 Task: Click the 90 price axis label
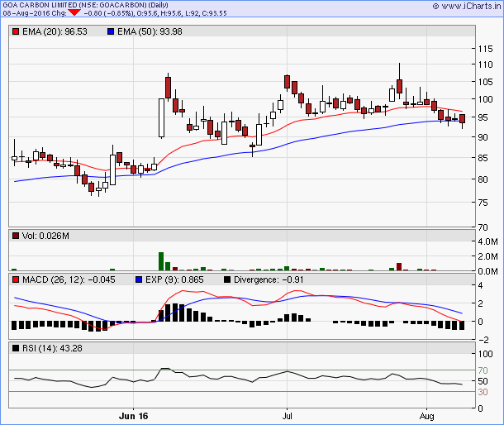483,137
